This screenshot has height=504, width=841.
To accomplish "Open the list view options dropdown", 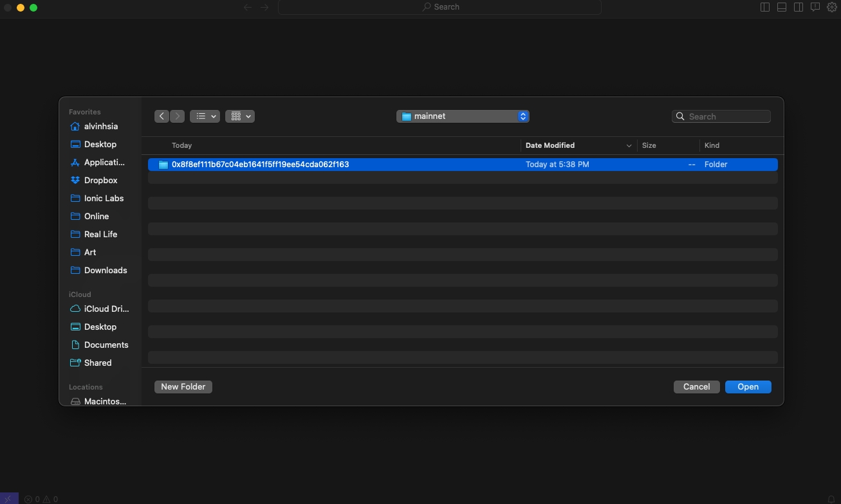I will click(x=205, y=116).
